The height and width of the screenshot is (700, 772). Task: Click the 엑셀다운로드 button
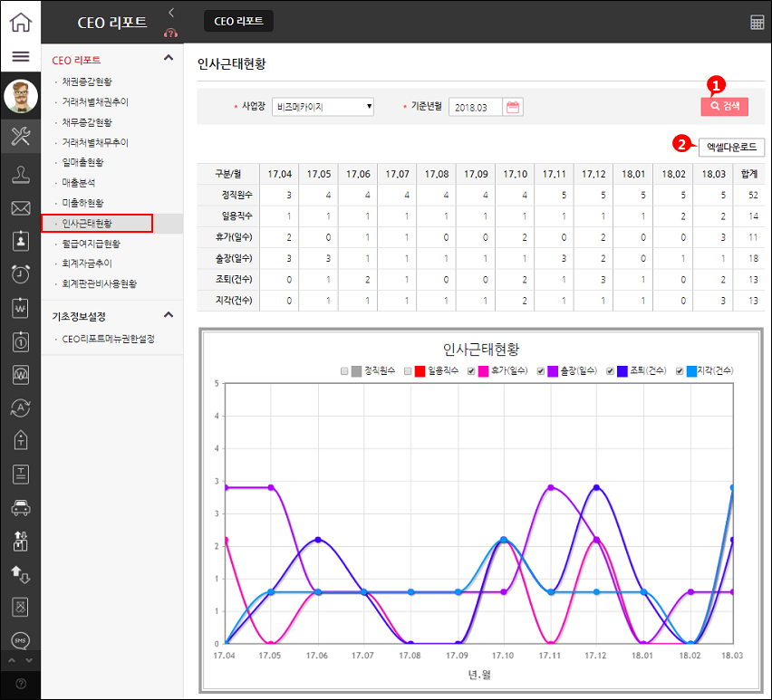click(731, 147)
